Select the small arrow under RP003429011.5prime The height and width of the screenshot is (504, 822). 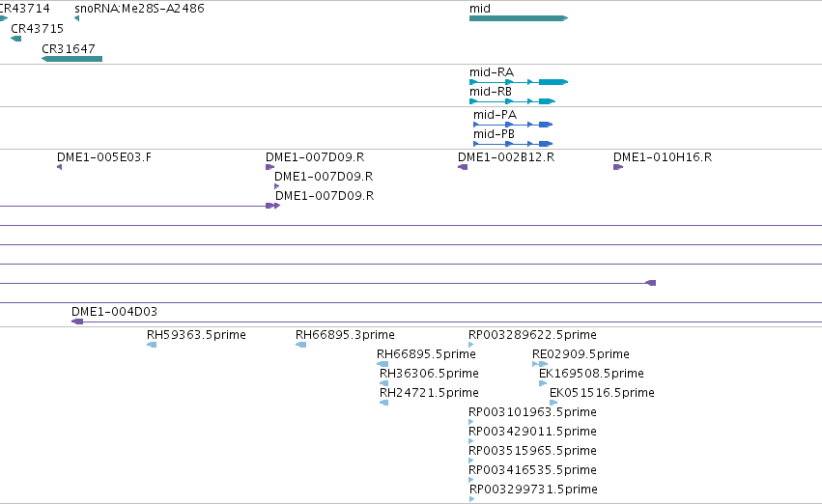click(471, 441)
